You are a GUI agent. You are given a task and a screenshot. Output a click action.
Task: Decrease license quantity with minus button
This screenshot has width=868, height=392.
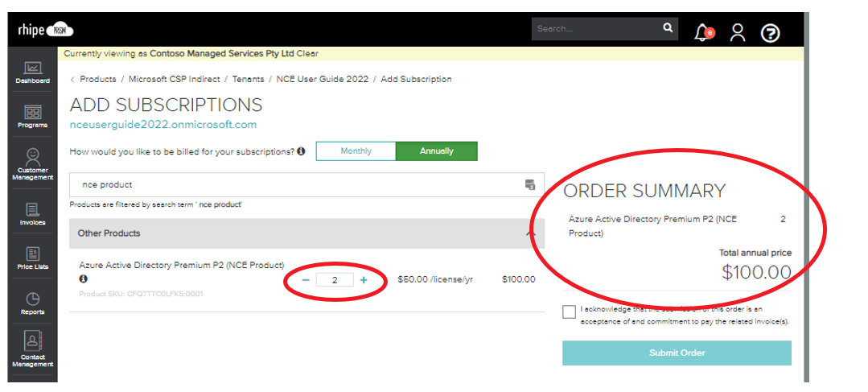(x=306, y=280)
